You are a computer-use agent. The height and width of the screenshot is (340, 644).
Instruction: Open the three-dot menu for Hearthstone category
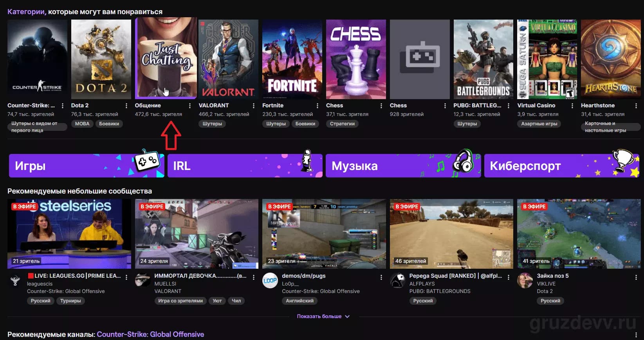tap(636, 106)
